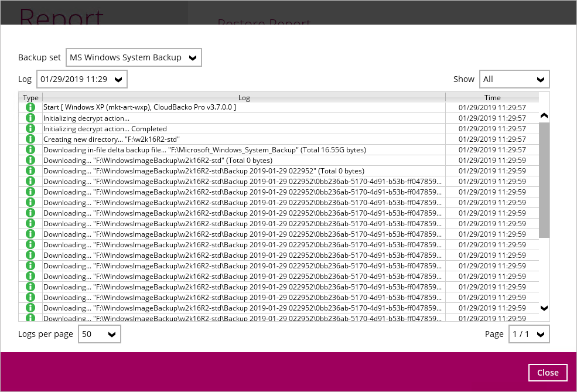The height and width of the screenshot is (392, 577).
Task: Change the Logs per page dropdown
Action: (99, 334)
